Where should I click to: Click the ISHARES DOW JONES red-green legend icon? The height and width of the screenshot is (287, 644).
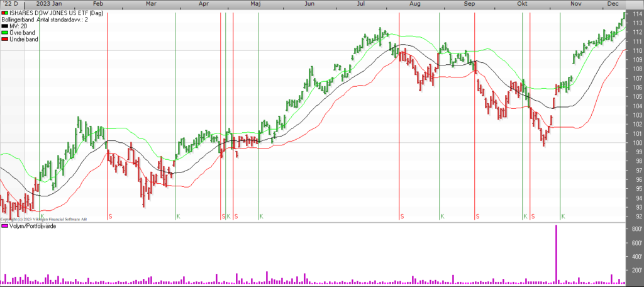tap(5, 13)
